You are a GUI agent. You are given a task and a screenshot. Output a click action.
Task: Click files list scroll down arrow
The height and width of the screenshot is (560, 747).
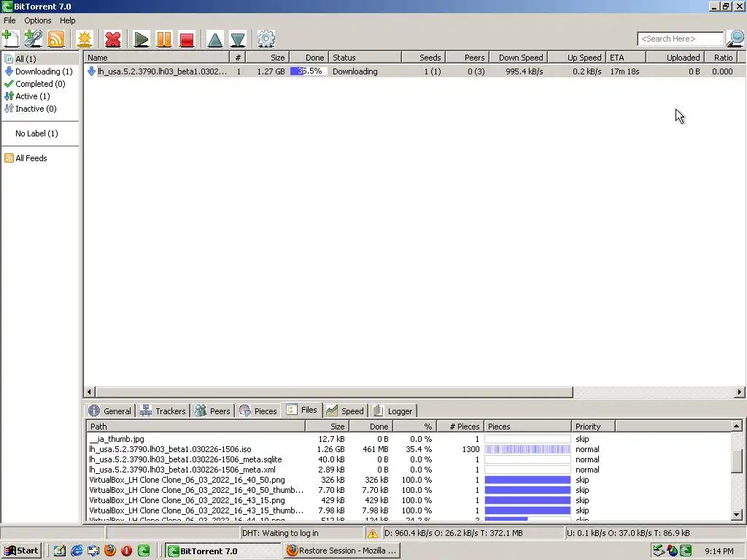point(737,514)
